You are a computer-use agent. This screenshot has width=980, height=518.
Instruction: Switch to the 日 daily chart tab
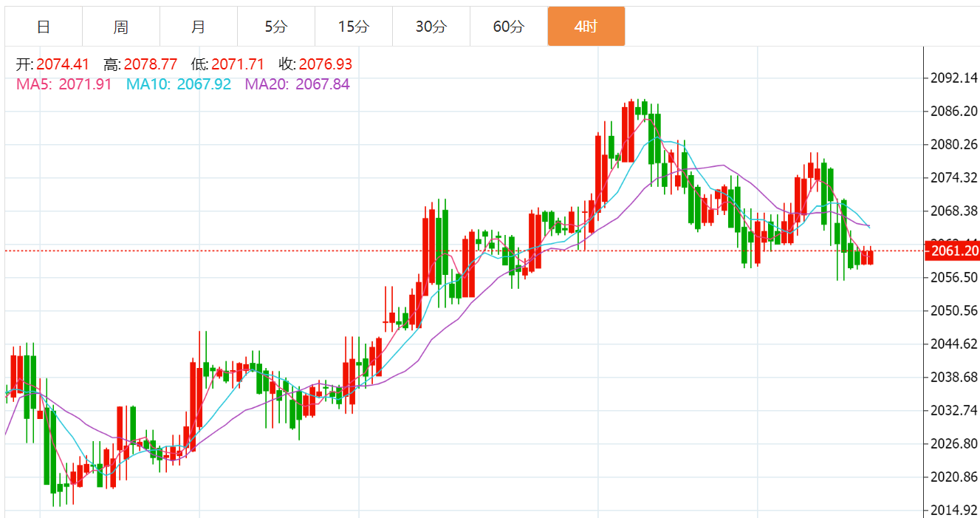[44, 27]
